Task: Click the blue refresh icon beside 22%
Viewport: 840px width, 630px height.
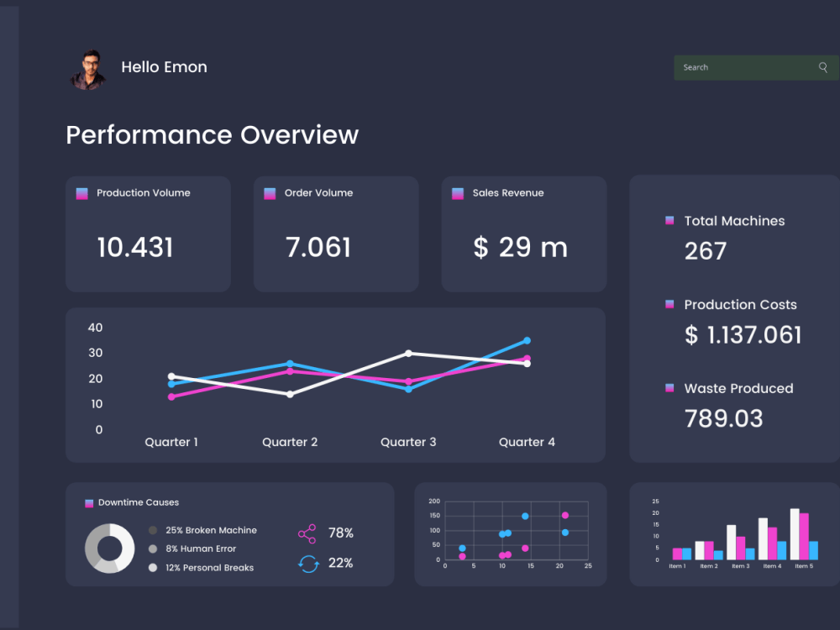Action: coord(308,564)
